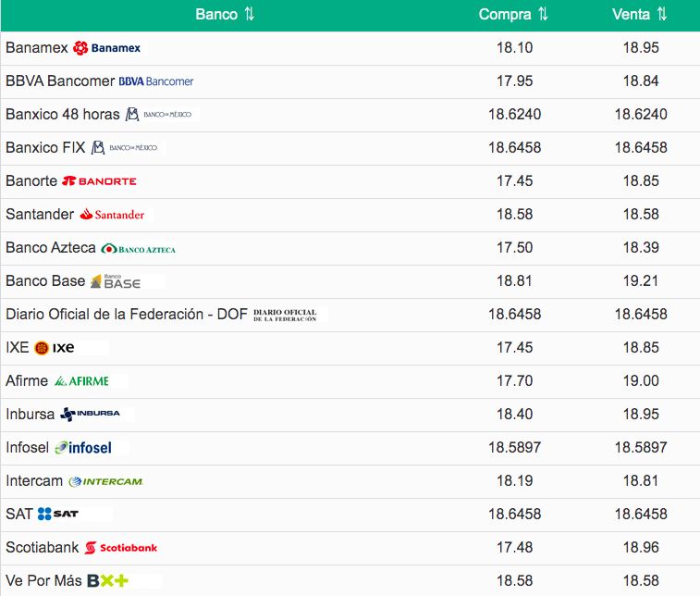Click Banco Base compra value 18.81
Image resolution: width=700 pixels, height=596 pixels.
pyautogui.click(x=515, y=281)
